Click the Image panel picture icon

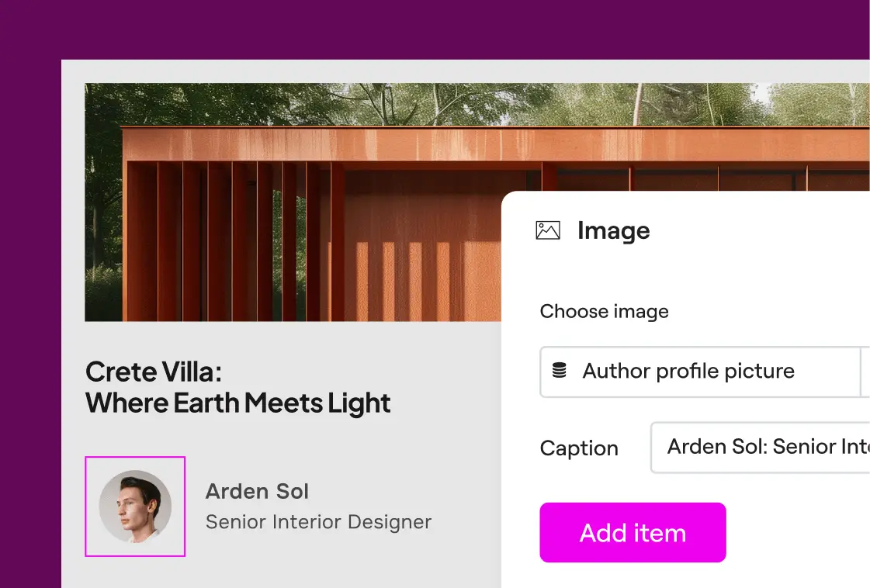(x=548, y=230)
